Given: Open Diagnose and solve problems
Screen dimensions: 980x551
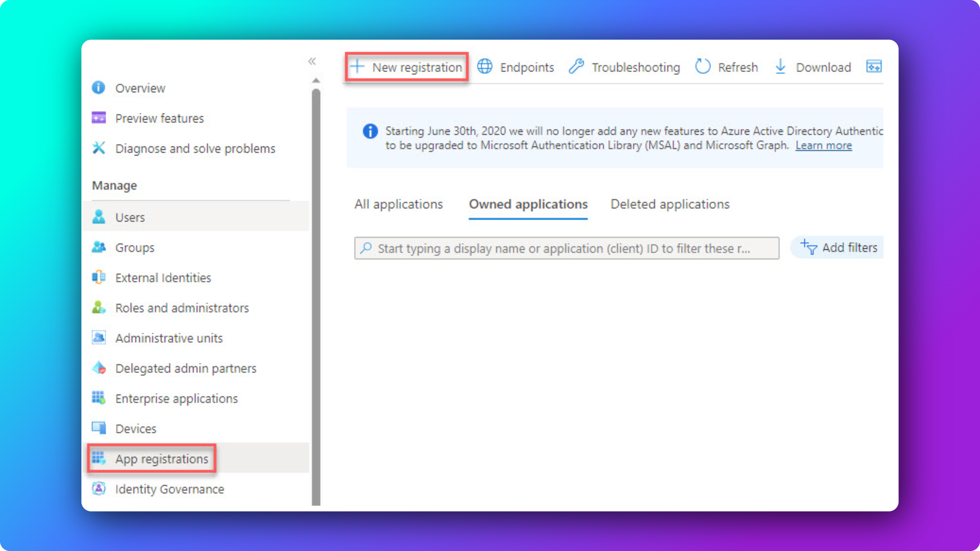Looking at the screenshot, I should click(x=196, y=148).
